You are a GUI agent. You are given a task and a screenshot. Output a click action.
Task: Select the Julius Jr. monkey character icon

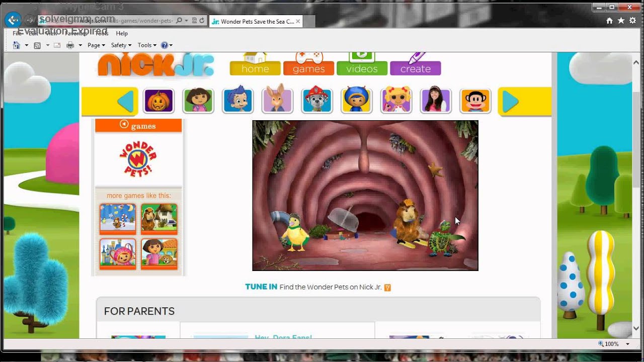point(475,101)
